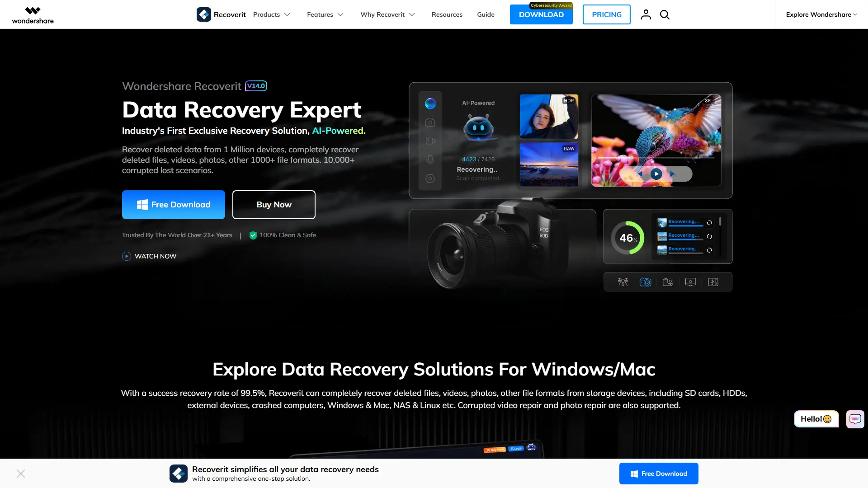Select the computer monitor device icon
Image resolution: width=868 pixels, height=488 pixels.
pyautogui.click(x=691, y=282)
